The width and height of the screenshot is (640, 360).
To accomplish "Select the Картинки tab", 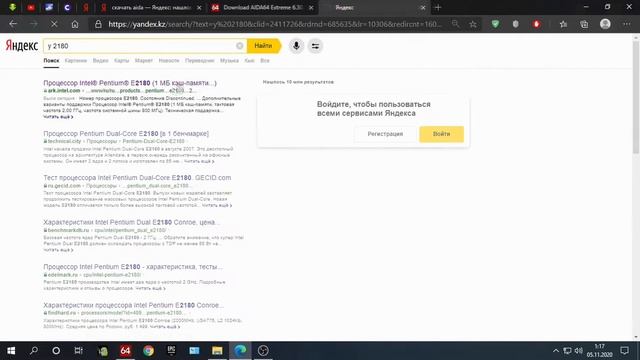I will [76, 60].
